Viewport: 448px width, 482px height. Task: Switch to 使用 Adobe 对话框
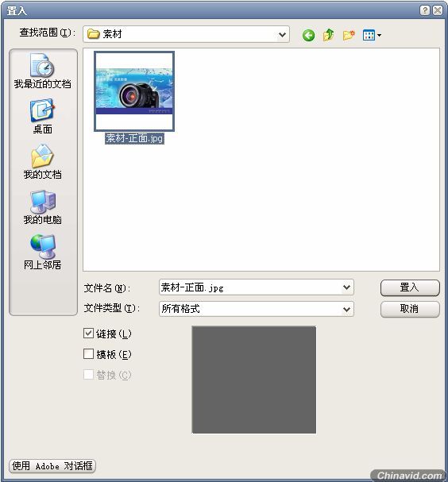pos(52,465)
